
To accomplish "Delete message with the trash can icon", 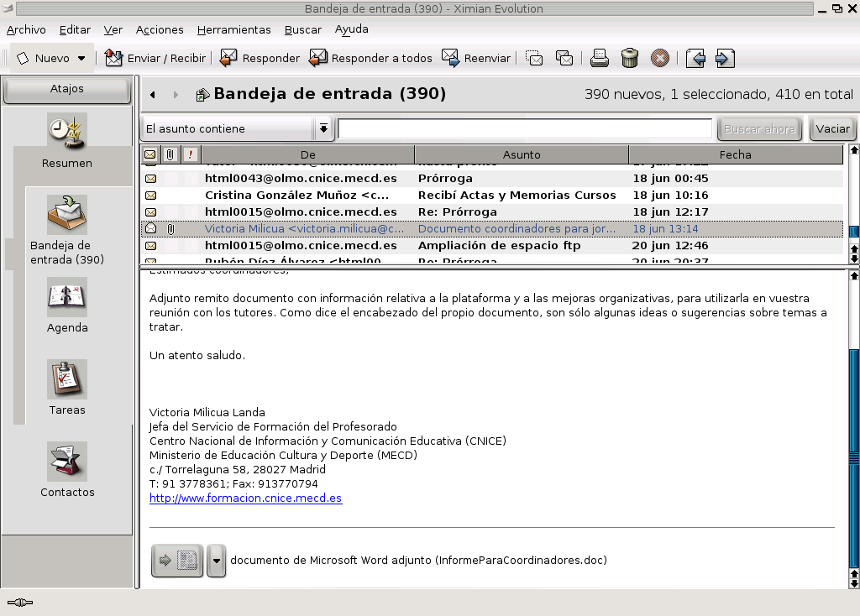I will (x=630, y=58).
